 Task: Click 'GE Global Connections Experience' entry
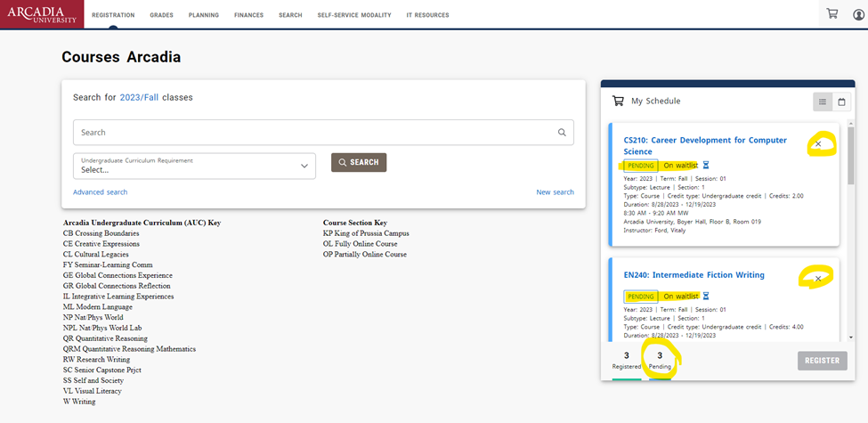pos(118,276)
